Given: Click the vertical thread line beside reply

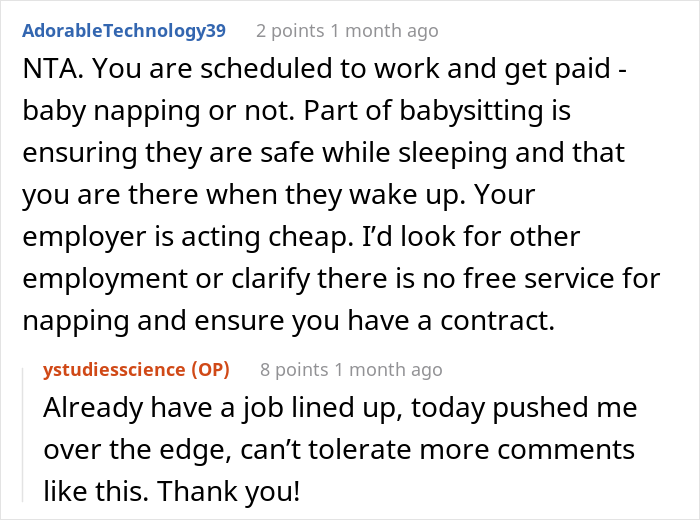Looking at the screenshot, I should (x=26, y=430).
